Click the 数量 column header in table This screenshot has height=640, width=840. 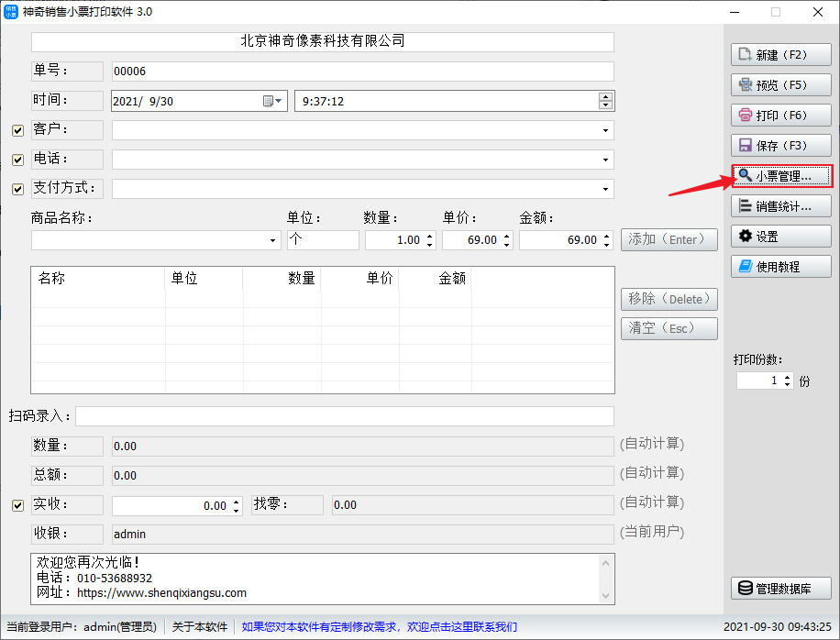[282, 279]
